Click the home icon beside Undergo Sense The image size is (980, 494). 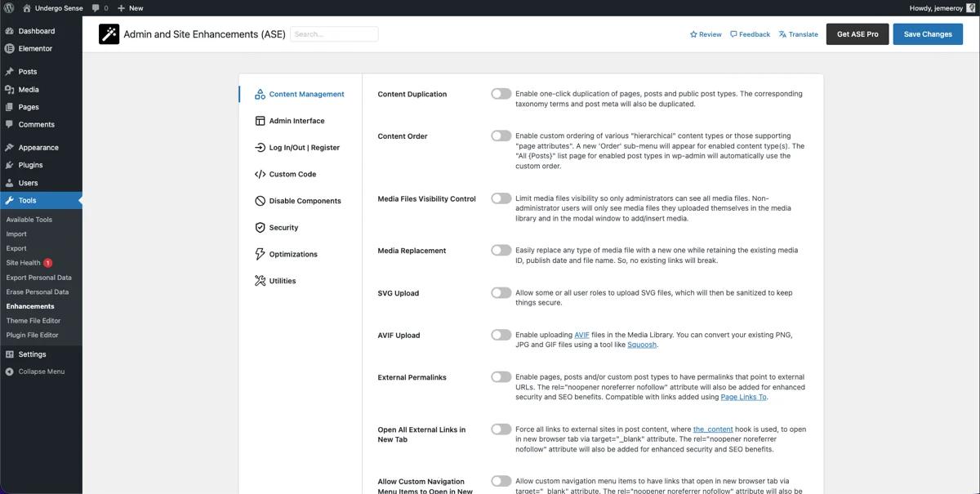[27, 8]
